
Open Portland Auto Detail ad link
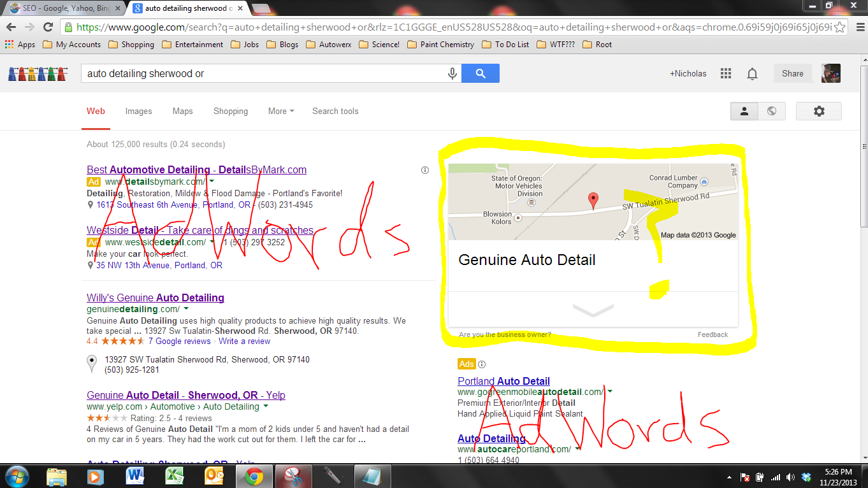coord(503,381)
